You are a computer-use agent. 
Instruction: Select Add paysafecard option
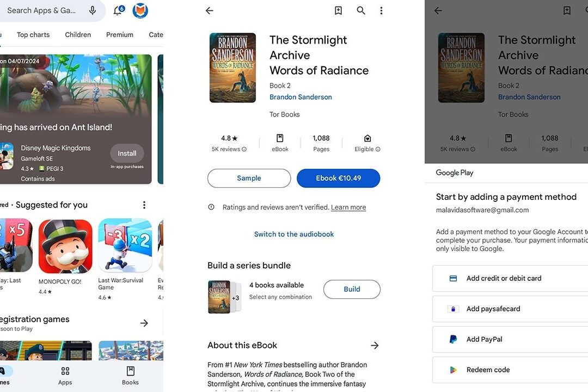(510, 309)
